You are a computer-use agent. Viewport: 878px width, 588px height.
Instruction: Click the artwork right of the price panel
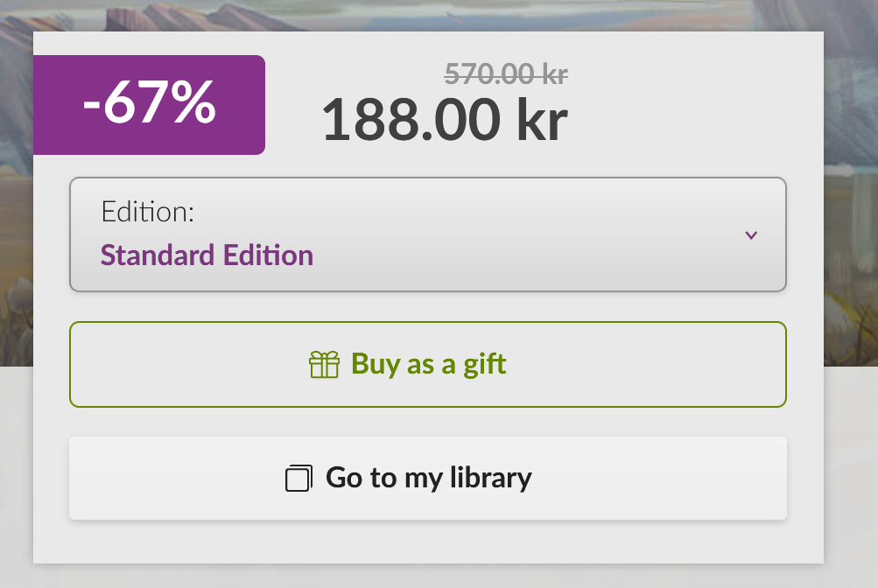point(850,175)
